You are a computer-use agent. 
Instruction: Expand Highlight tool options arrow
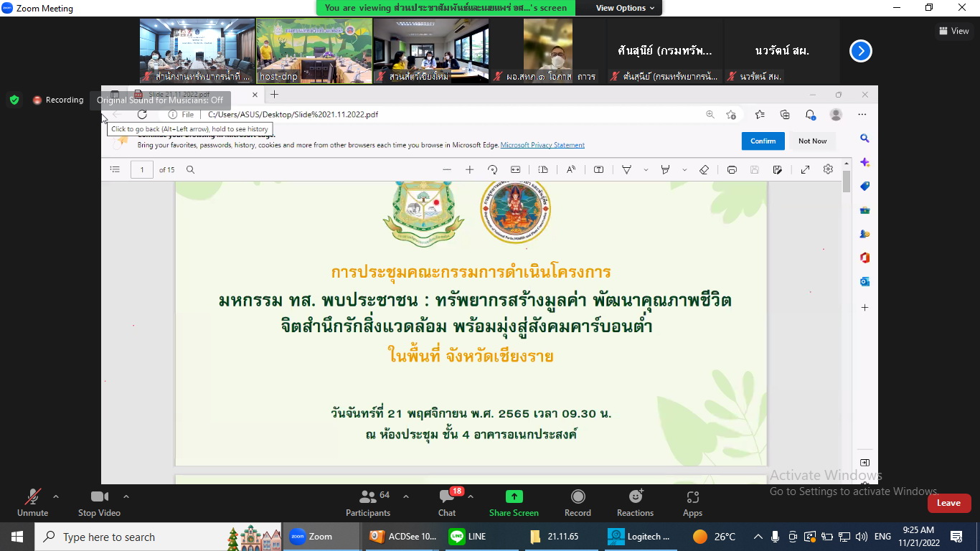(684, 170)
